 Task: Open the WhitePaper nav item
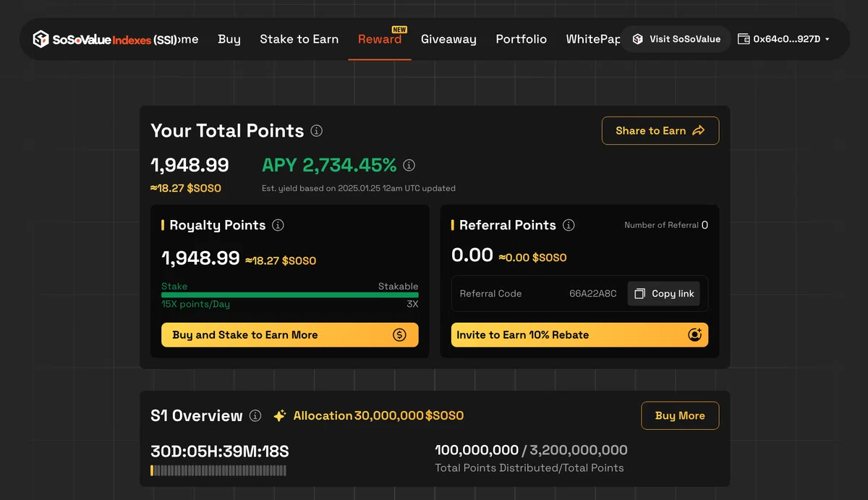(x=593, y=39)
